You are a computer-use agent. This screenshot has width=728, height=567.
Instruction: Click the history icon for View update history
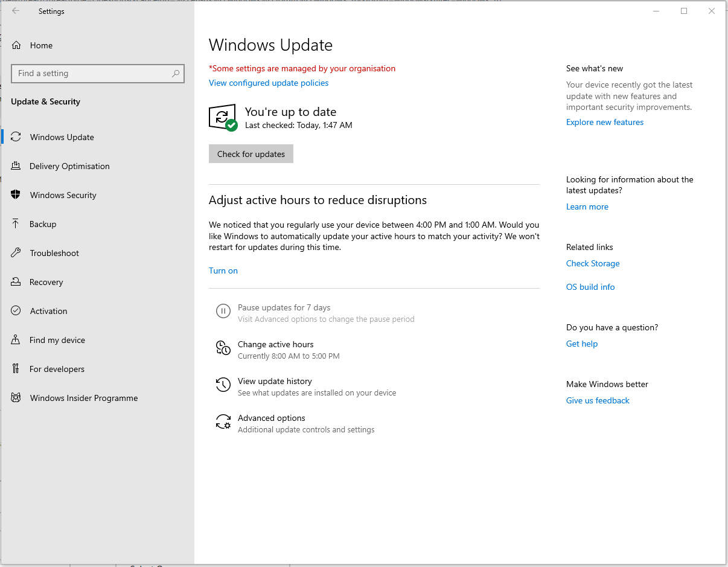223,385
